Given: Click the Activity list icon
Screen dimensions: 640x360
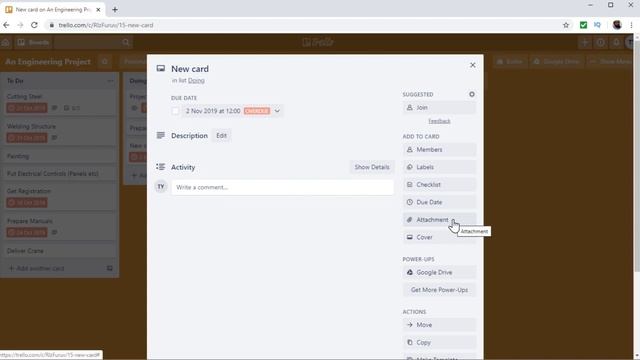Looking at the screenshot, I should 161,167.
